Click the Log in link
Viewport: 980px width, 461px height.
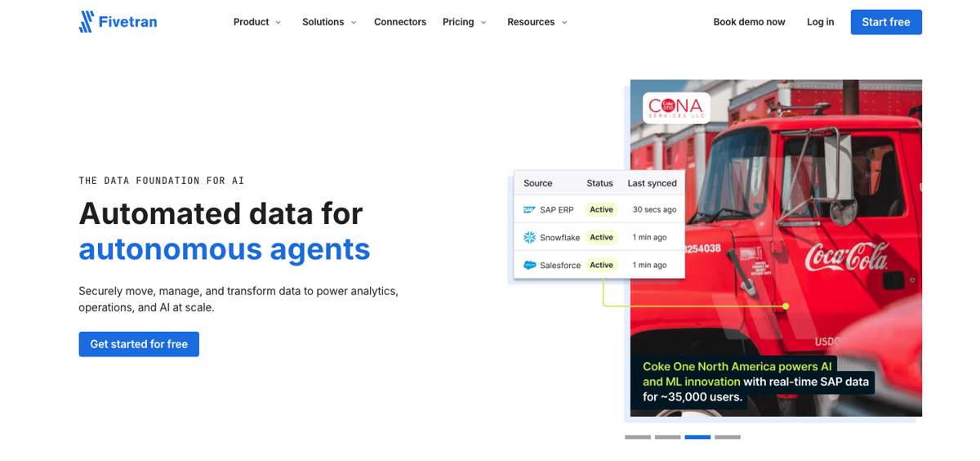click(821, 22)
